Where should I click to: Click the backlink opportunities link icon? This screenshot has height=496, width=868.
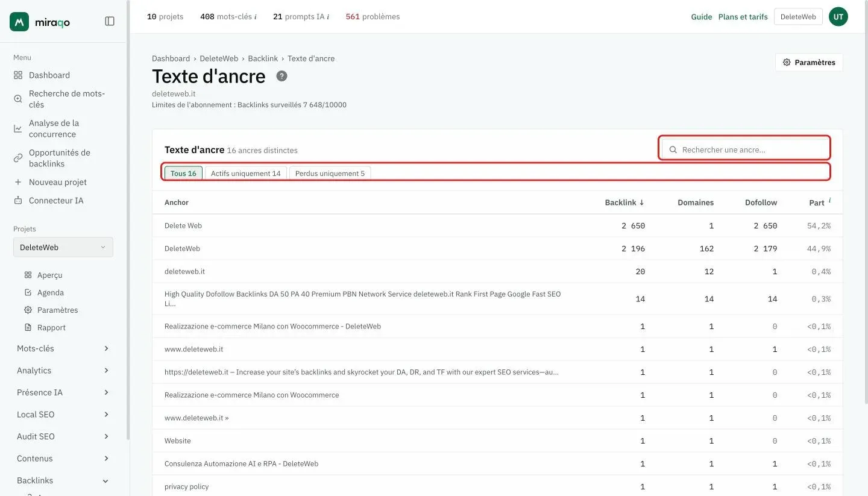click(18, 158)
